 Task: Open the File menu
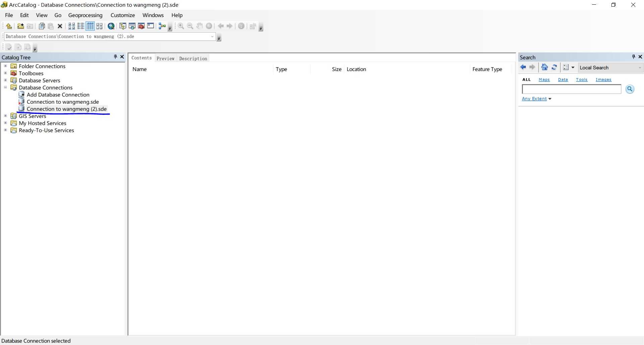[x=9, y=15]
